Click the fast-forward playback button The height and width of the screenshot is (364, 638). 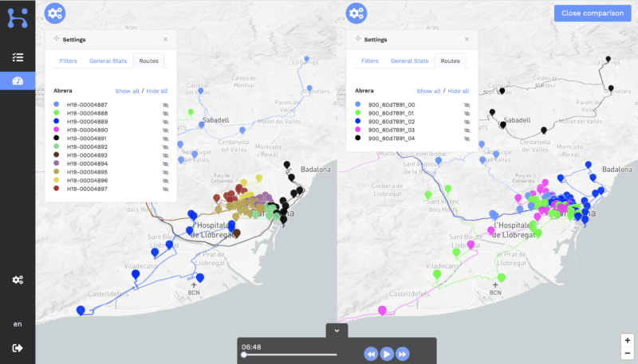coord(403,353)
